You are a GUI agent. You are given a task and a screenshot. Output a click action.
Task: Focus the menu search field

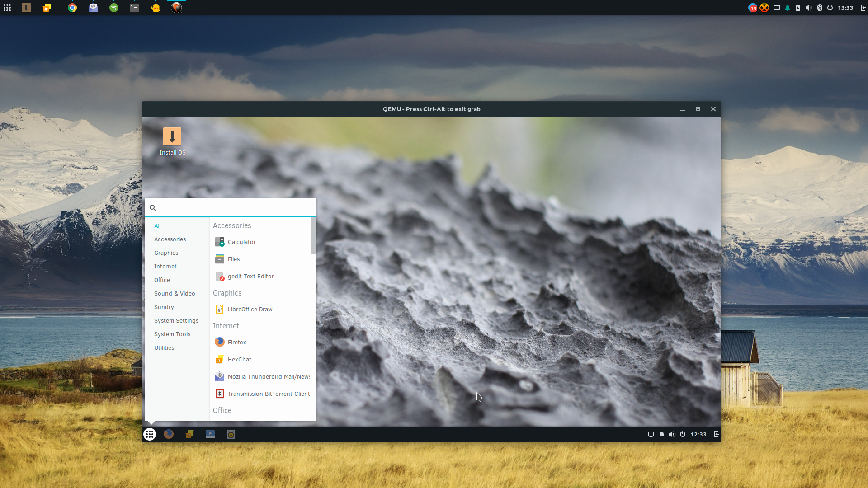[x=231, y=208]
